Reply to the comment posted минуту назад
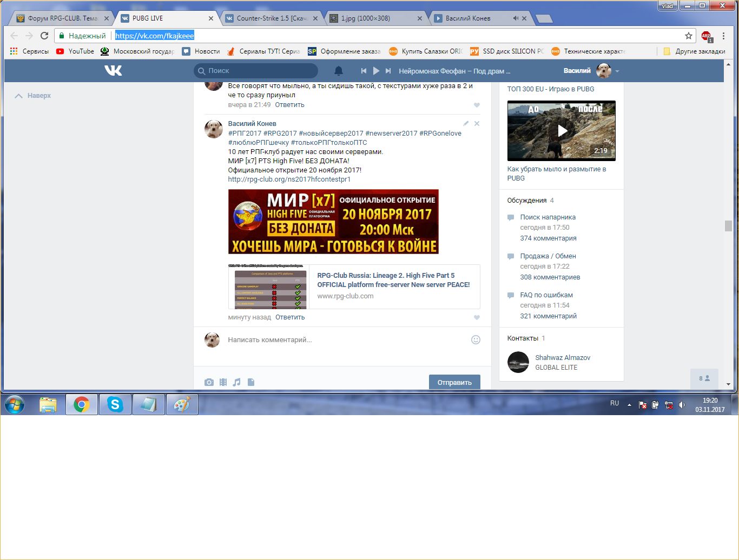Viewport: 739px width, 560px height. coord(290,317)
